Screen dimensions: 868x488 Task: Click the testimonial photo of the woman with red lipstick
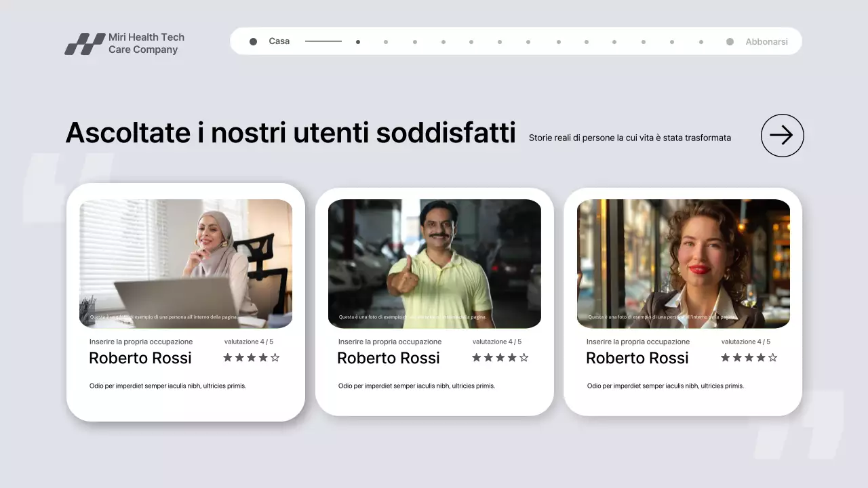coord(683,263)
